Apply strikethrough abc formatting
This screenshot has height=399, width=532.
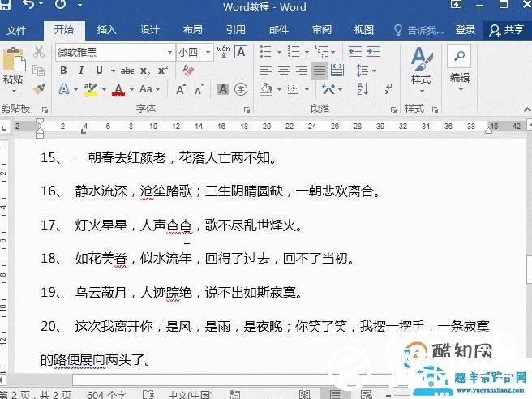(127, 71)
